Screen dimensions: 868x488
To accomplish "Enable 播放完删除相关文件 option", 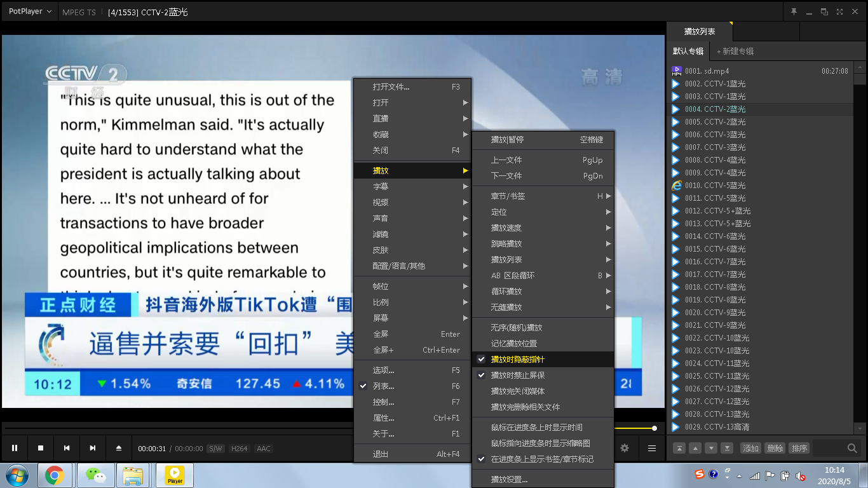I will point(543,407).
